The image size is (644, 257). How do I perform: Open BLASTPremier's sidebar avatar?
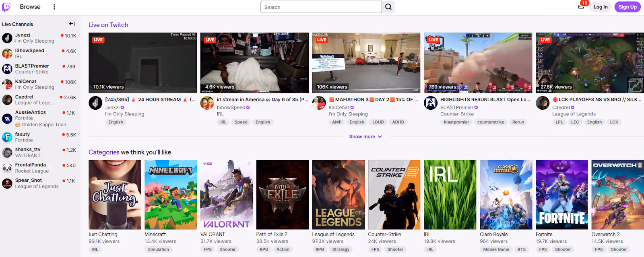click(x=7, y=69)
